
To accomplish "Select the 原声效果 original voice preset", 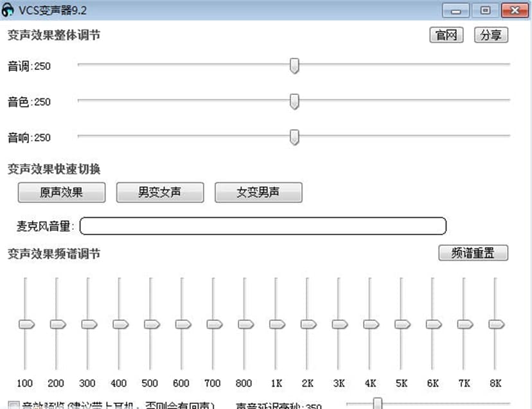I will click(x=62, y=192).
